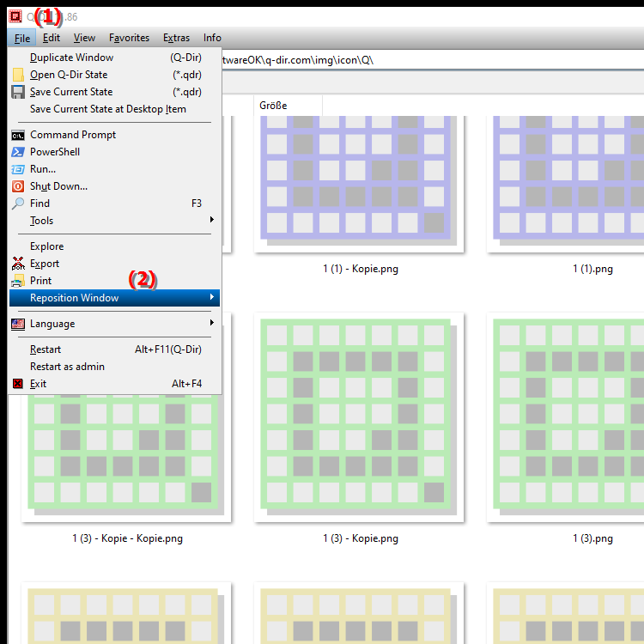Click the PowerShell icon in File menu

pos(18,152)
